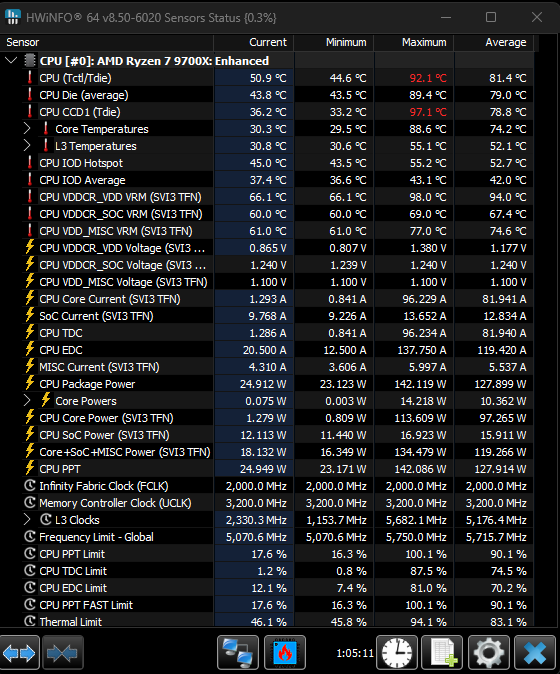Click the shrink layout arrows button
Viewport: 560px width, 674px height.
tap(63, 653)
